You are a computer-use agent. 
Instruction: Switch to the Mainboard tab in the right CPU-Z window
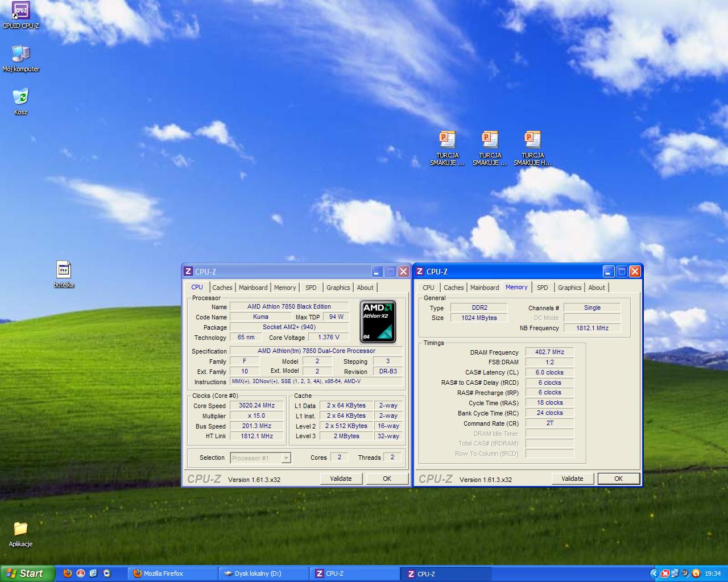click(x=485, y=288)
